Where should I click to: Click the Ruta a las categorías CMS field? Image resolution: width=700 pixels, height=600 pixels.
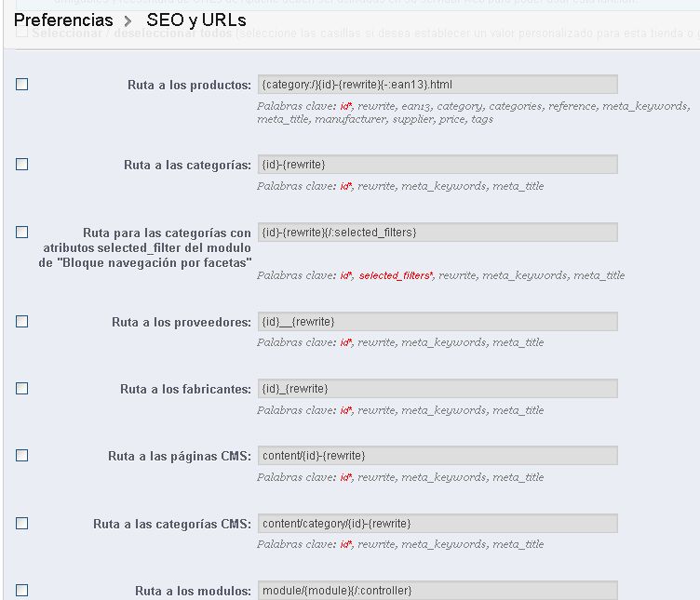coord(437,523)
